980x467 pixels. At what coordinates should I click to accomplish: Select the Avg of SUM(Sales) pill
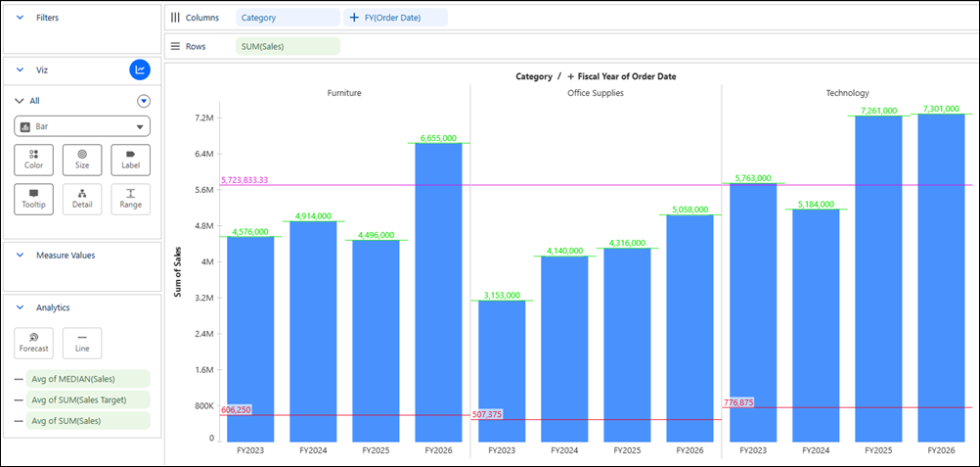(x=87, y=421)
